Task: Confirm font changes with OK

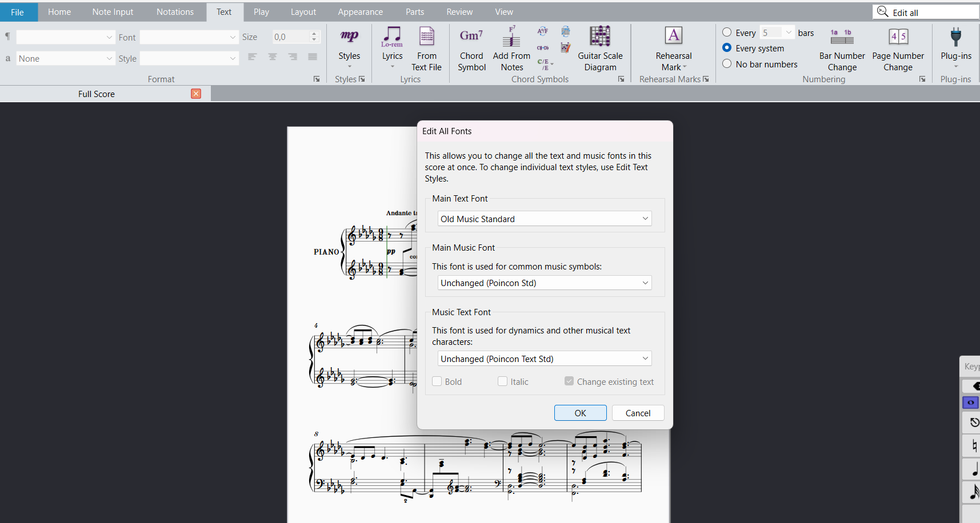Action: coord(580,413)
